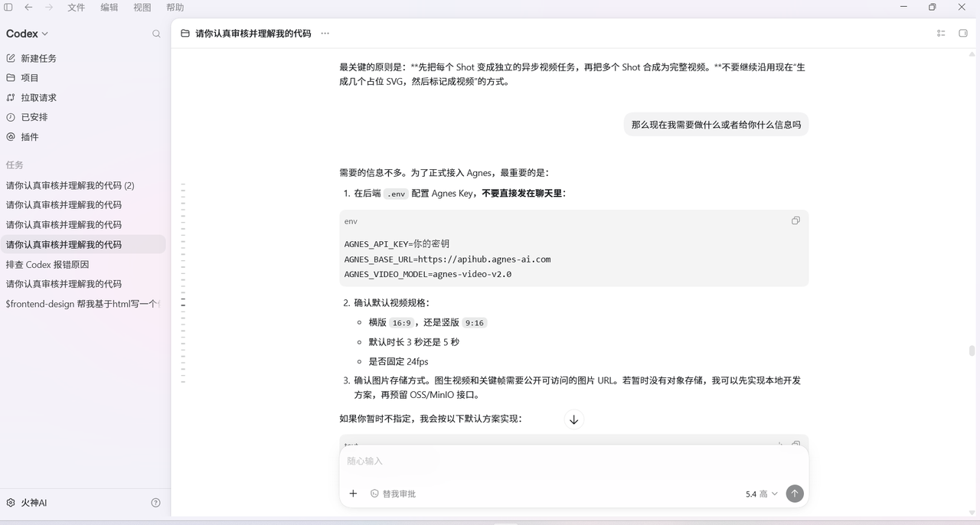Click the plus attachment button
Image resolution: width=980 pixels, height=525 pixels.
pos(353,494)
